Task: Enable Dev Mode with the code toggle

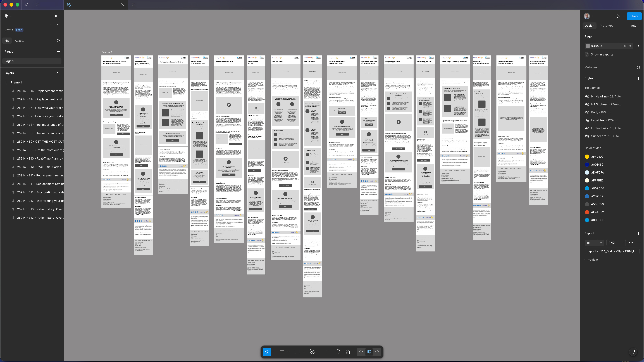Action: click(x=377, y=351)
